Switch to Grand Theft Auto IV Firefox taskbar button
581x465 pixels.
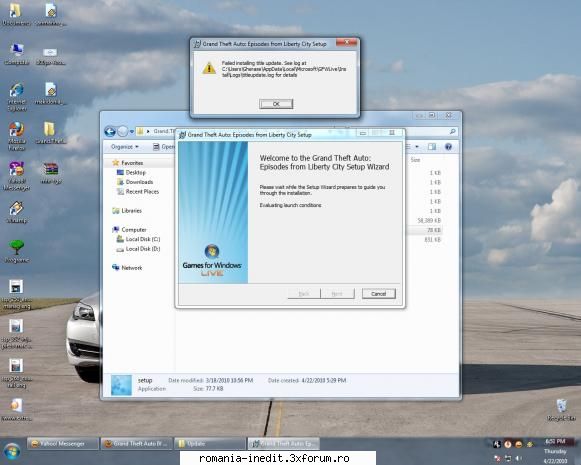point(136,444)
